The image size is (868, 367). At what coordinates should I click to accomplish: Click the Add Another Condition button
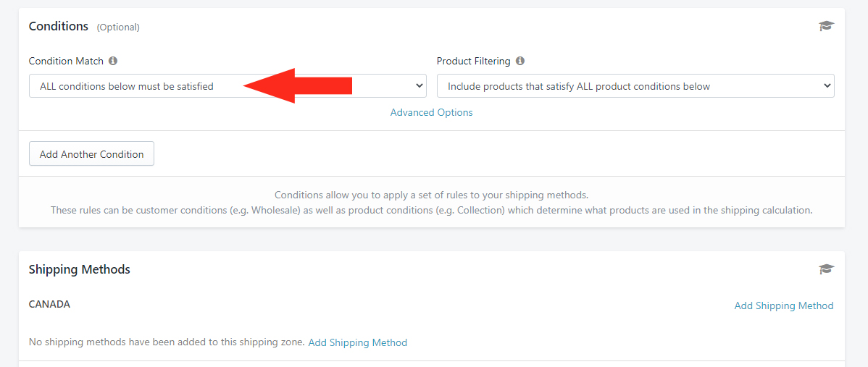point(91,153)
